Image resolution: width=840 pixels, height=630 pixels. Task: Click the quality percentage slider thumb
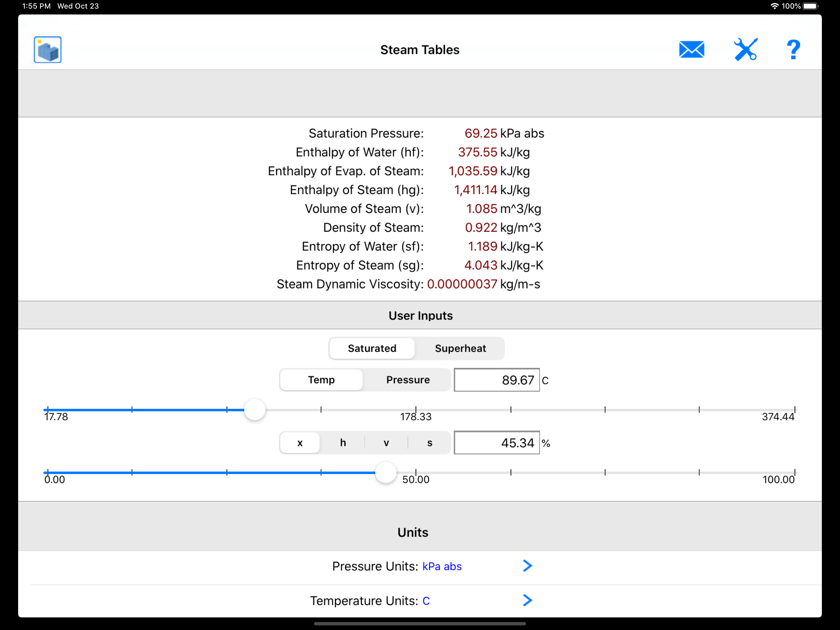(x=386, y=472)
